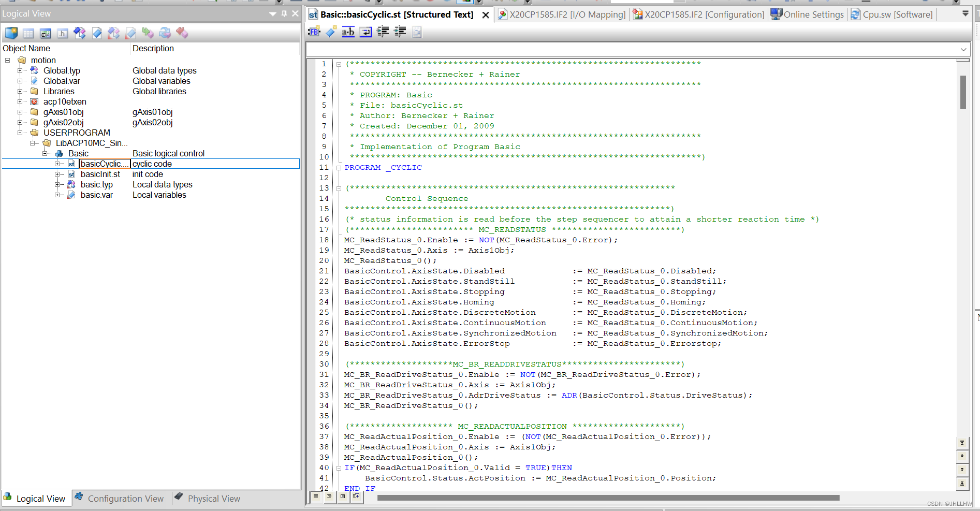Jump to bottom with the scroll-to-end arrow button

point(962,484)
